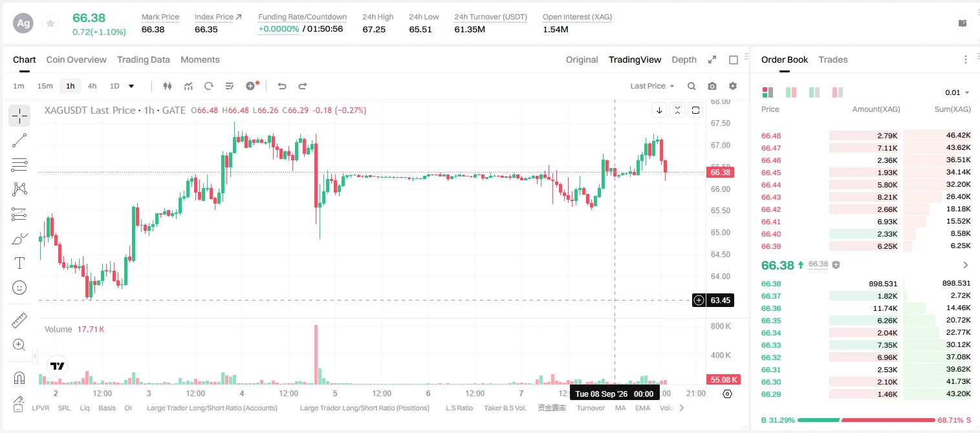The image size is (980, 433).
Task: Open the Moments tab
Action: pyautogui.click(x=200, y=59)
